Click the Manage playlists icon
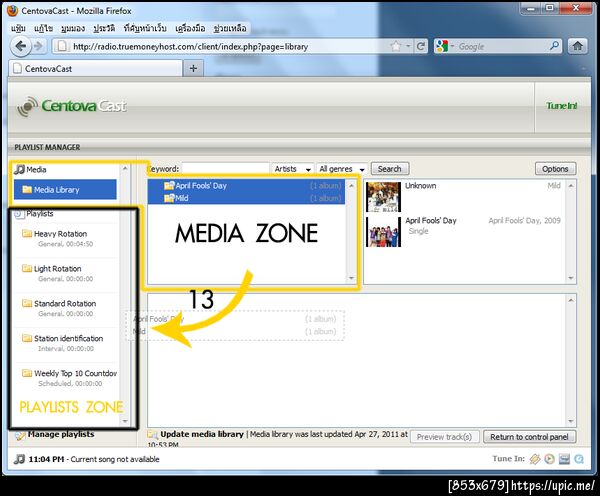Image resolution: width=600 pixels, height=496 pixels. [20, 435]
